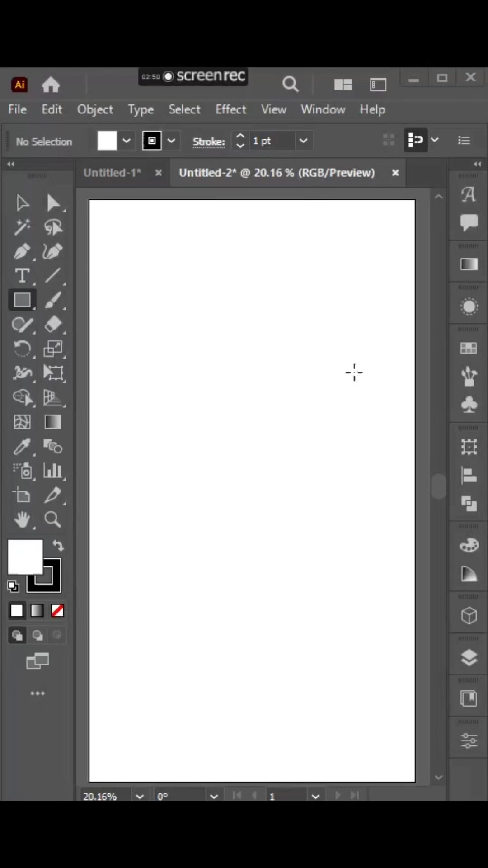Select the Shaper tool
This screenshot has height=868, width=488.
[x=22, y=325]
